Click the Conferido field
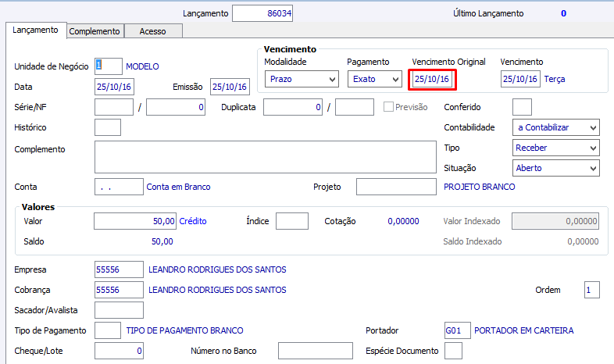The width and height of the screenshot is (614, 364). tap(522, 107)
